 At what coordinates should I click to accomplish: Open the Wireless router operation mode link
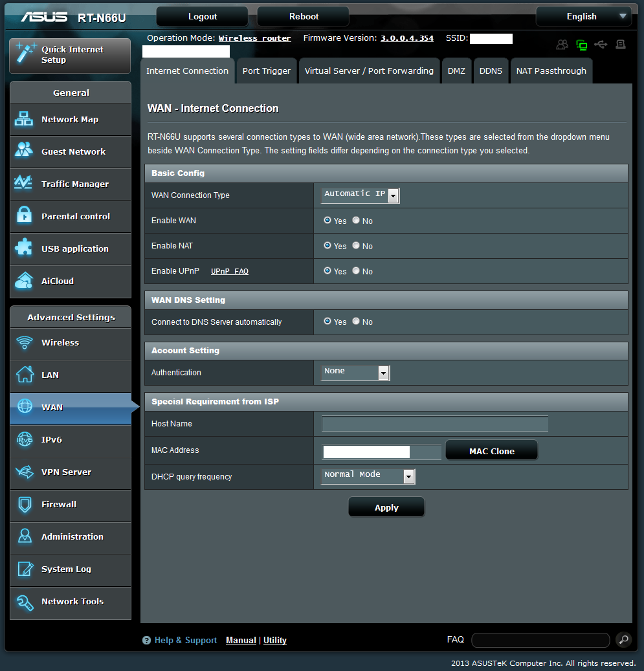[x=255, y=38]
